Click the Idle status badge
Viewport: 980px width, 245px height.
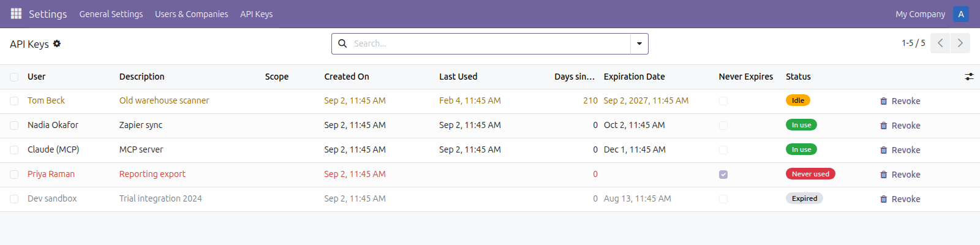click(798, 100)
